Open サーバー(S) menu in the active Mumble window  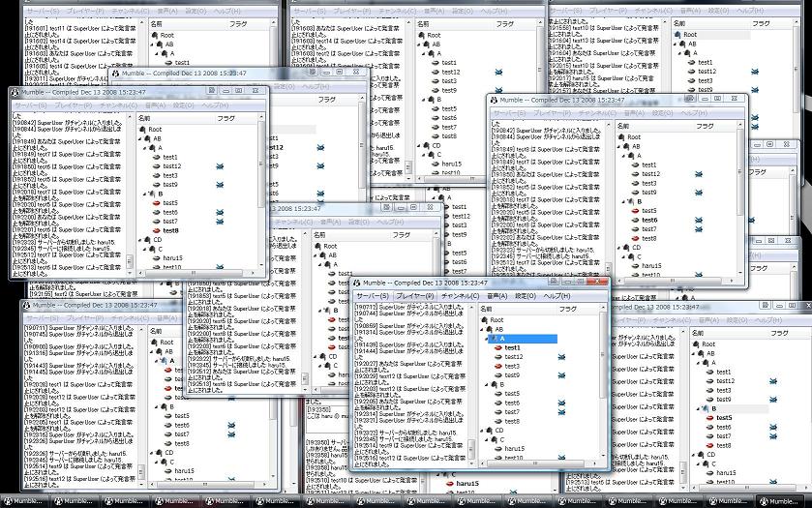click(x=372, y=296)
